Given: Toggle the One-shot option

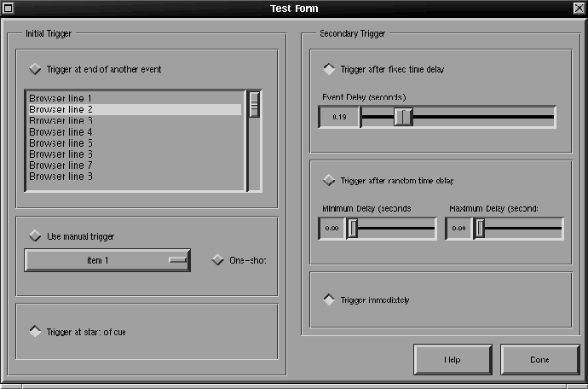Looking at the screenshot, I should click(218, 260).
